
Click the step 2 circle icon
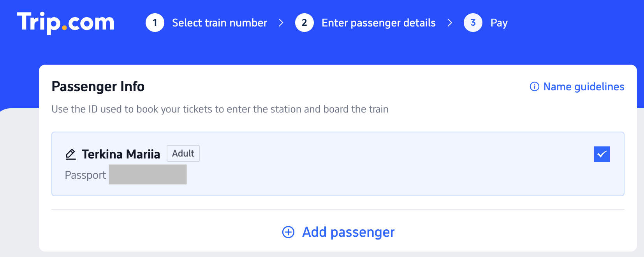[304, 23]
